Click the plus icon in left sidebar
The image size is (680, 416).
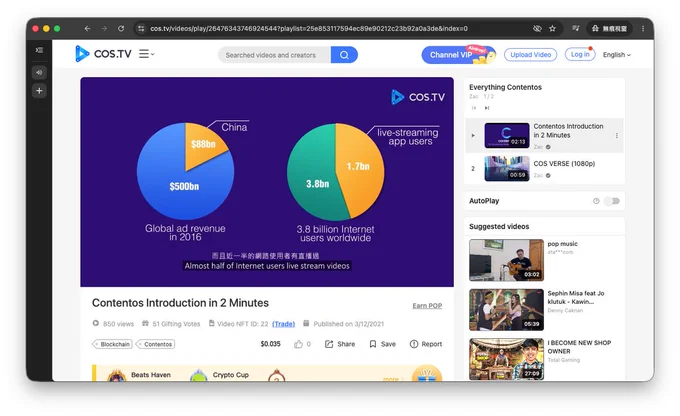(x=39, y=91)
